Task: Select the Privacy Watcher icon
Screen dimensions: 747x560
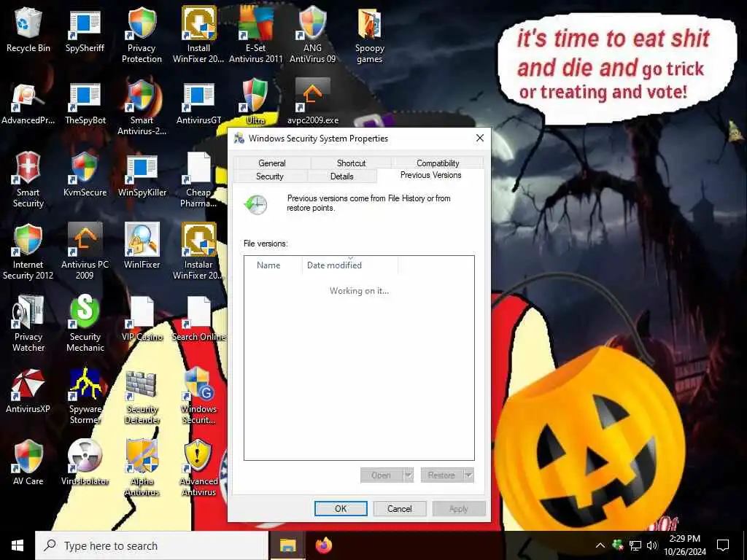Action: click(28, 324)
